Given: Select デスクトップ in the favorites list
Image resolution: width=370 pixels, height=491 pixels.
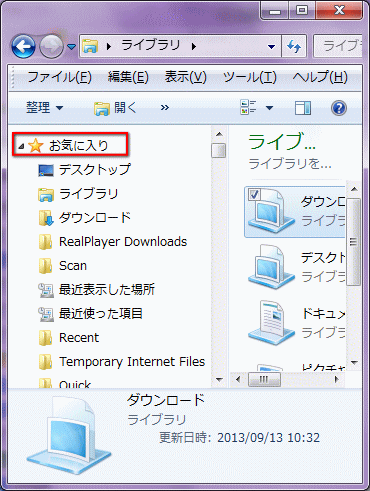Looking at the screenshot, I should tap(95, 170).
